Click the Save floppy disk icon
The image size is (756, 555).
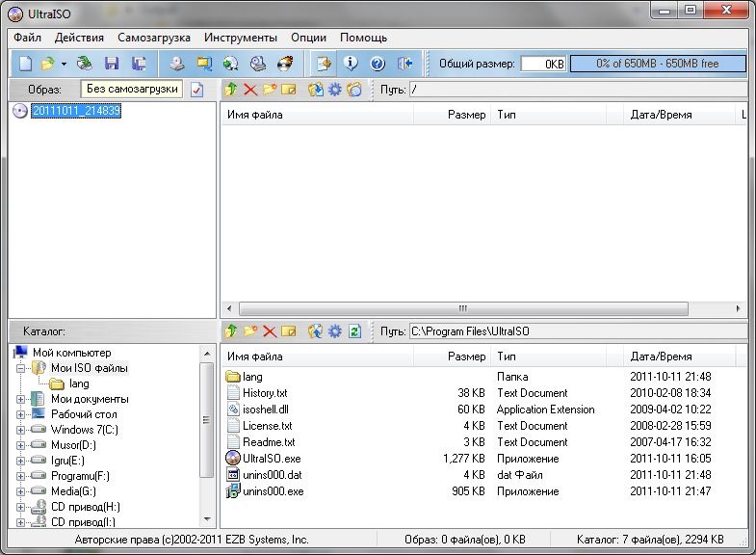click(112, 64)
